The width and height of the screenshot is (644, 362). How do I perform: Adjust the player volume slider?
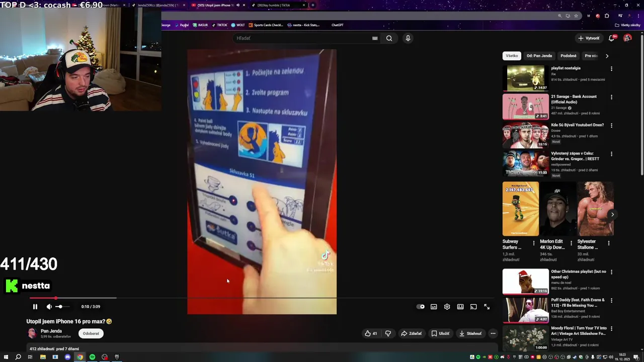coord(63,307)
